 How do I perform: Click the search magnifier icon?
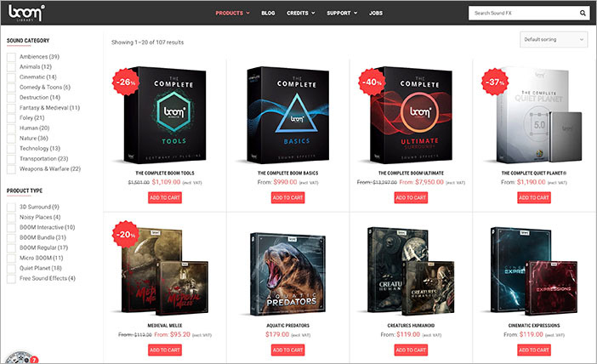point(583,13)
